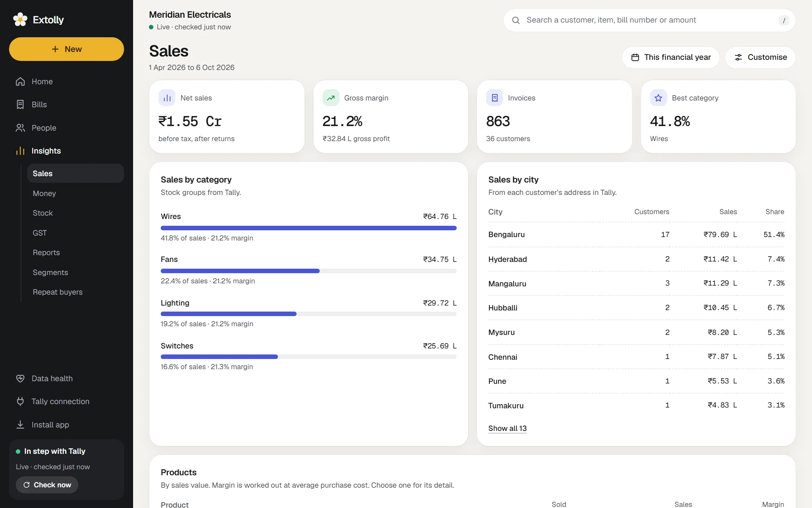Go to the People section
This screenshot has height=508, width=812.
click(67, 128)
